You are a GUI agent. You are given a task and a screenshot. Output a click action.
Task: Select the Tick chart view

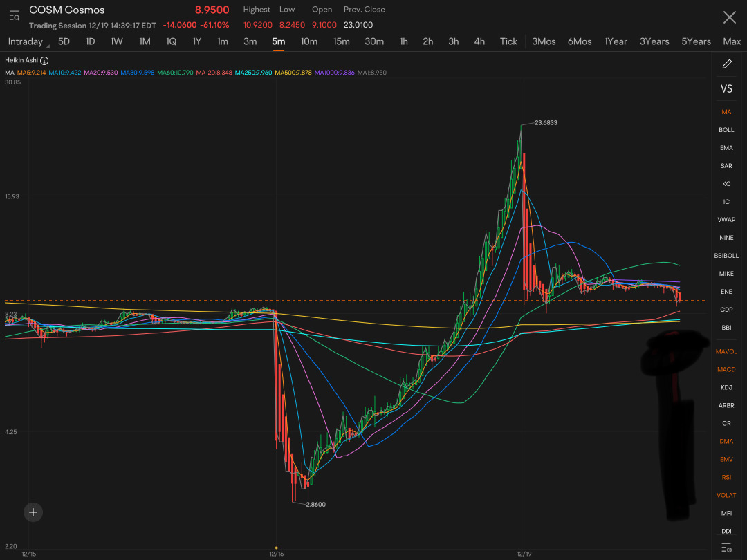[x=508, y=41]
